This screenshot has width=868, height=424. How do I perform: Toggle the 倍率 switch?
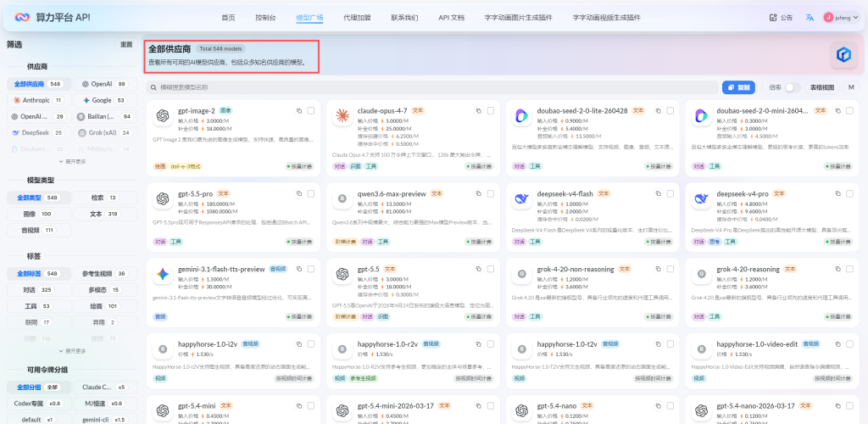[x=793, y=87]
